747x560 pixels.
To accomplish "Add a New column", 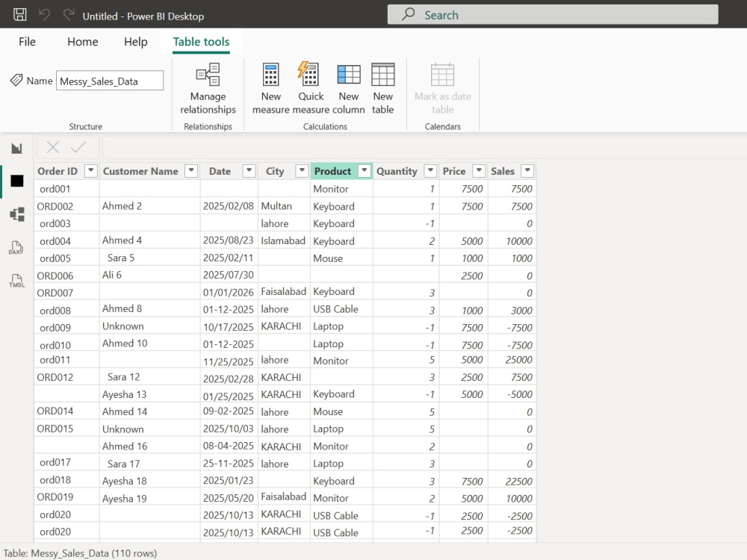I will (x=349, y=89).
